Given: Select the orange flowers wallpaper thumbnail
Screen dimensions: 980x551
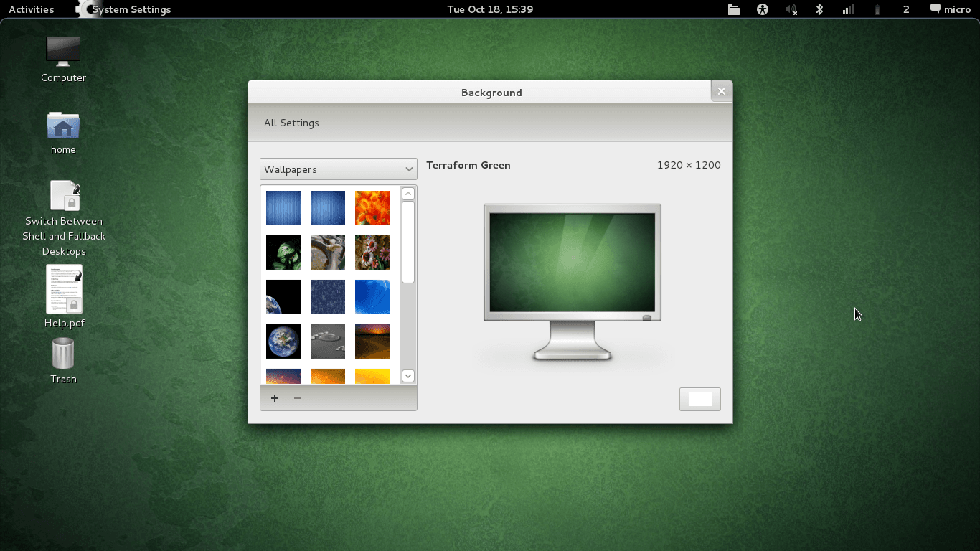Looking at the screenshot, I should pos(372,208).
